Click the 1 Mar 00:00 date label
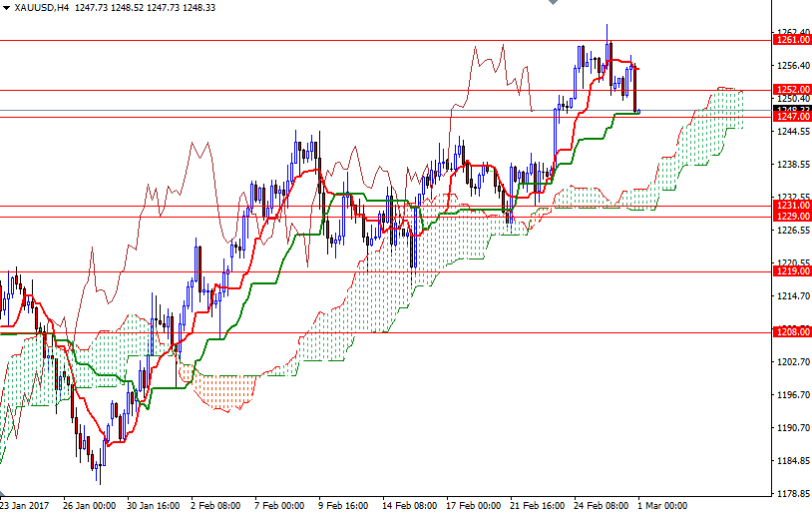 [661, 505]
